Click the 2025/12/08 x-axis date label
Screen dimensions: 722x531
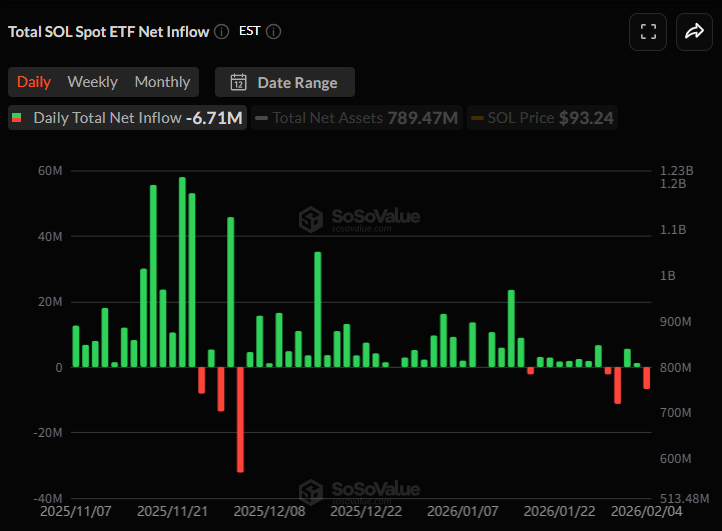(269, 511)
